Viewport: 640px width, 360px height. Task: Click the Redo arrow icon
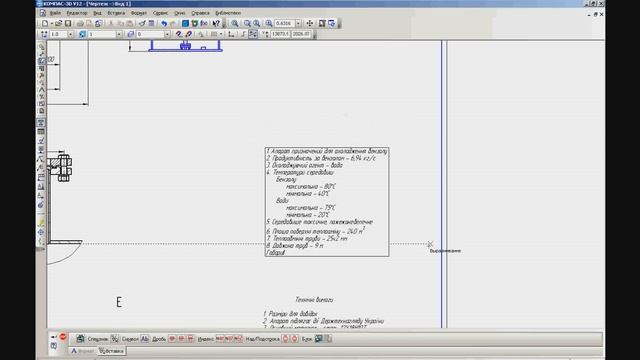(173, 24)
